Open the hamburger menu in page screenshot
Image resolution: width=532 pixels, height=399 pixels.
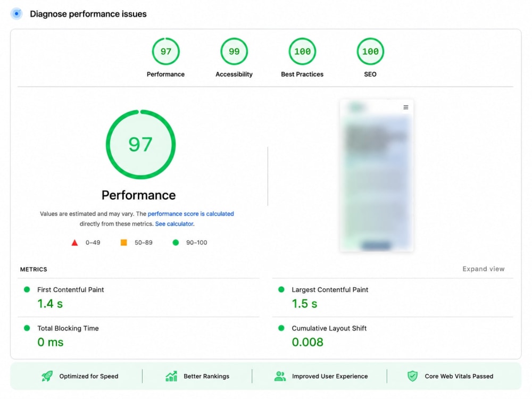click(406, 107)
